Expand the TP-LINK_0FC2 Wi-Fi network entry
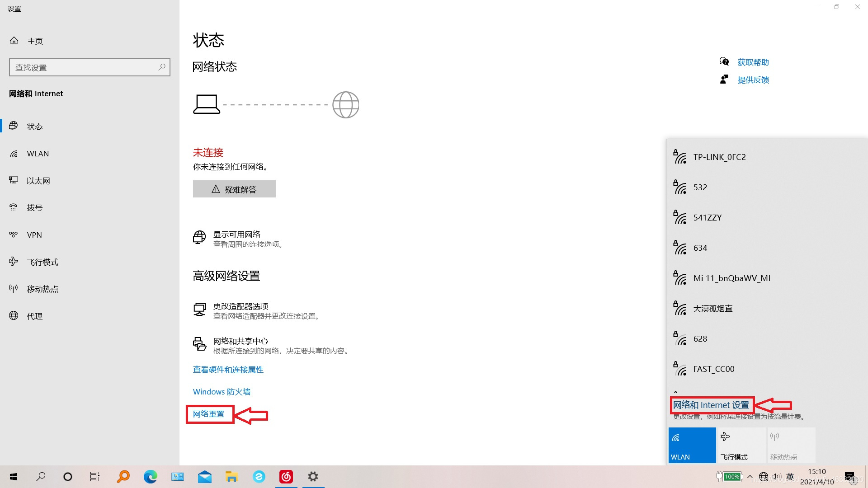868x488 pixels. click(719, 157)
